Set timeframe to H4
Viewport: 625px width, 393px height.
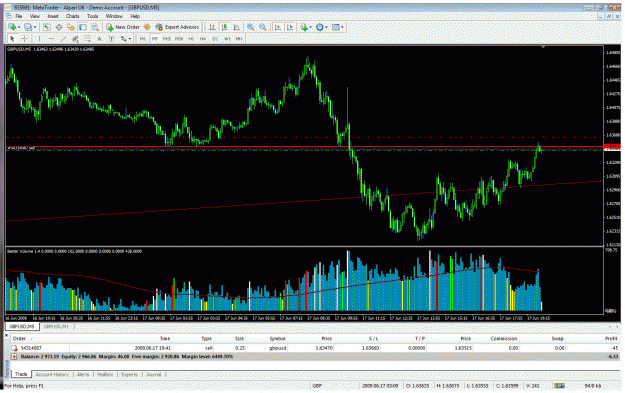point(203,39)
